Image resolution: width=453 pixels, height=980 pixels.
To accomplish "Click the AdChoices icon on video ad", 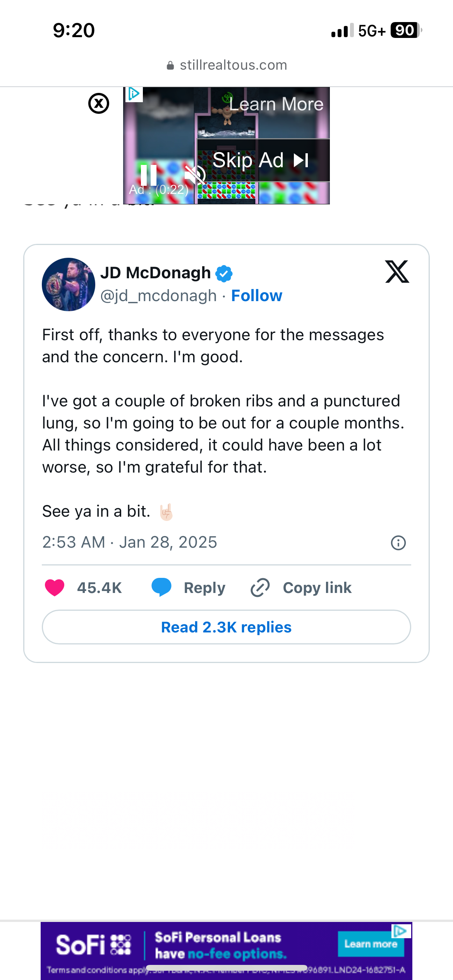I will coord(134,94).
